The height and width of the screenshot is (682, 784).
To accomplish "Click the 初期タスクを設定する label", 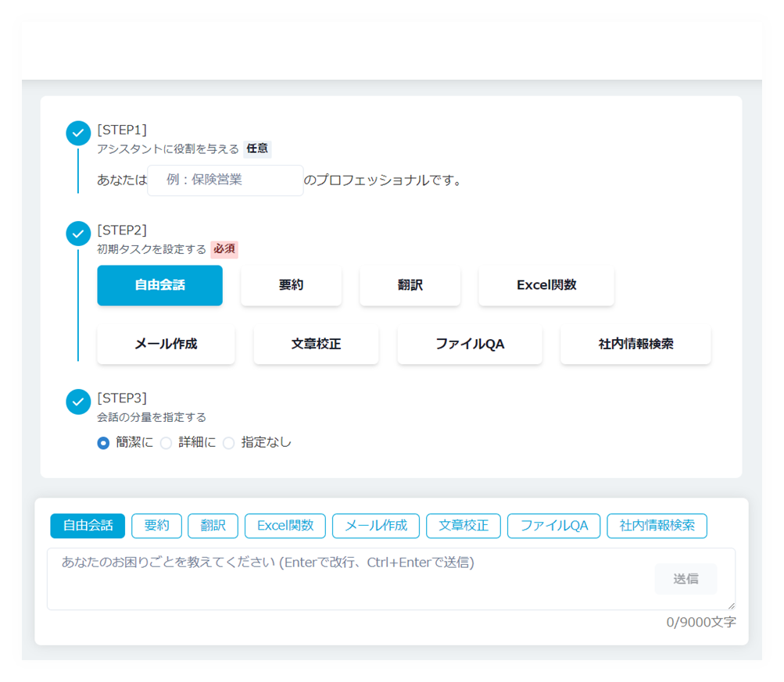I will [x=152, y=249].
